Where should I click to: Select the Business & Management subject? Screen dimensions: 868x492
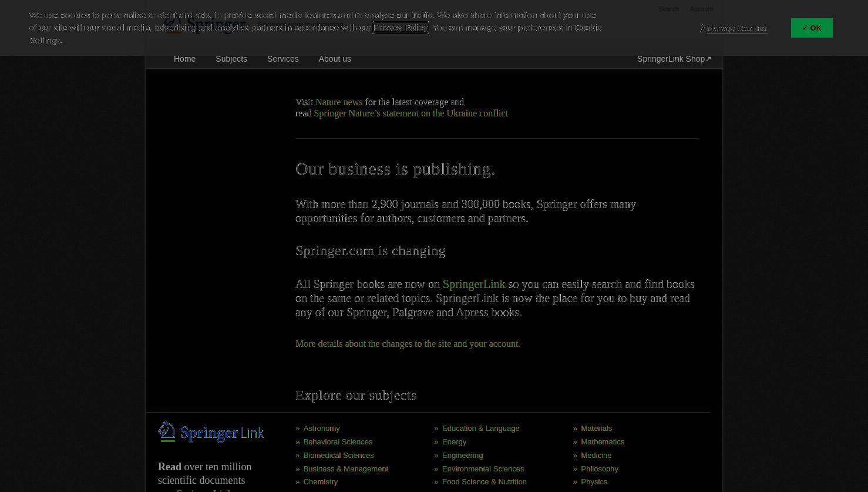[x=345, y=469]
